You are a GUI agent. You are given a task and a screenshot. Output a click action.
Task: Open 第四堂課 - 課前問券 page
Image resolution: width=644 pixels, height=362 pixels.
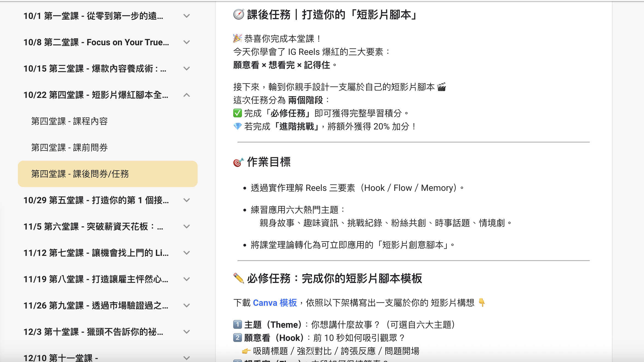click(69, 148)
